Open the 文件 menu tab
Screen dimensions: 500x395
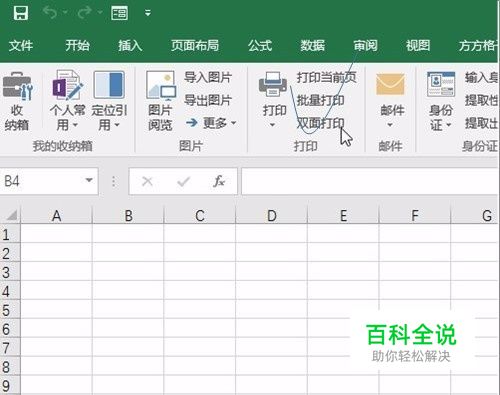[21, 45]
